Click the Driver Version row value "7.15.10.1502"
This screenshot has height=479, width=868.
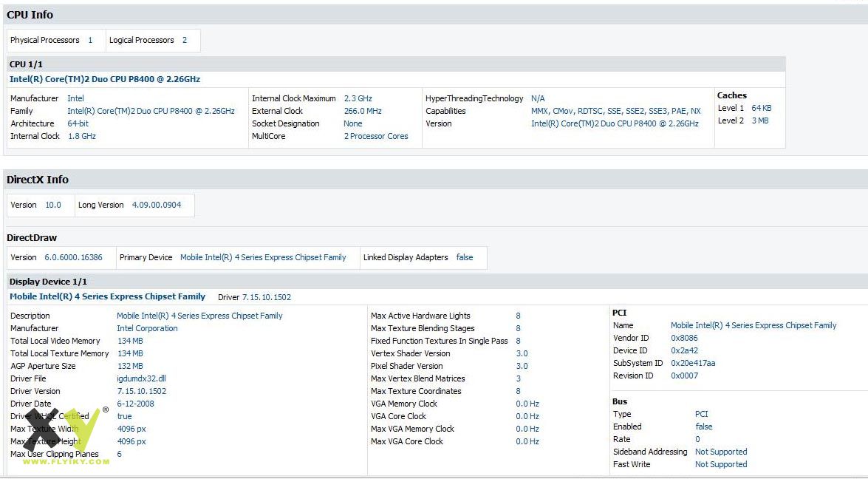(142, 392)
